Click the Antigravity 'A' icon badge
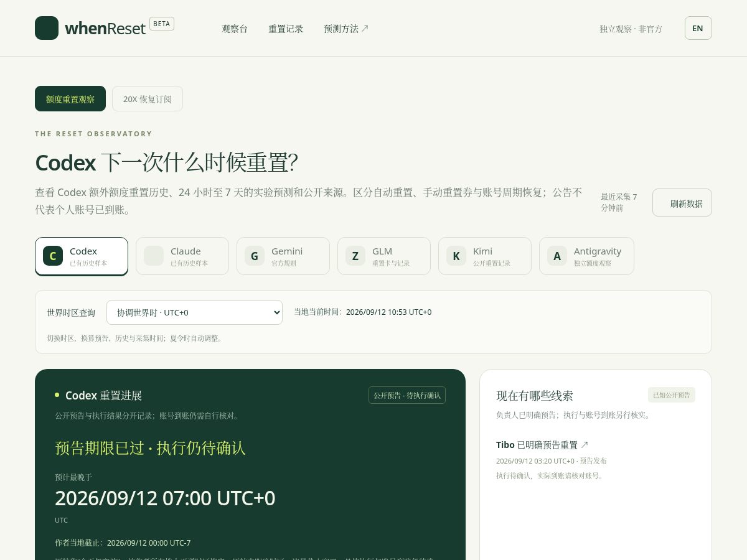 557,256
